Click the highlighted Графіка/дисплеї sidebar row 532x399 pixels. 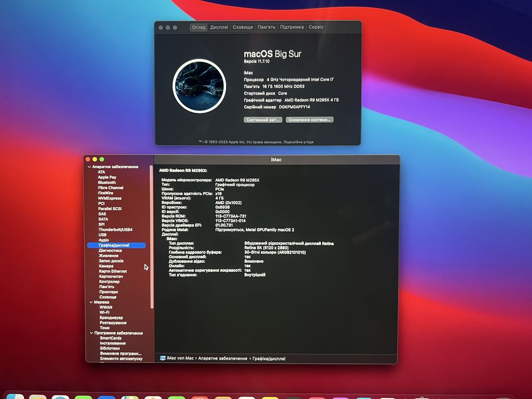click(x=117, y=245)
